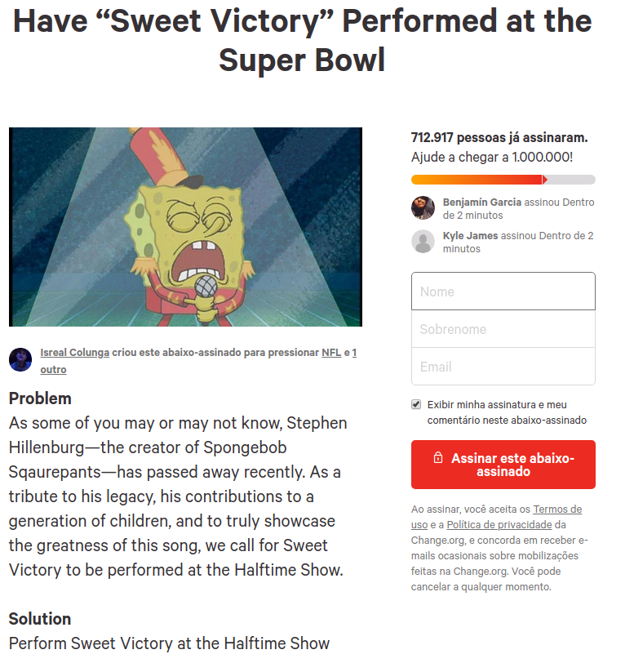Image resolution: width=634 pixels, height=672 pixels.
Task: Open the Política de privacidade link
Action: (499, 524)
